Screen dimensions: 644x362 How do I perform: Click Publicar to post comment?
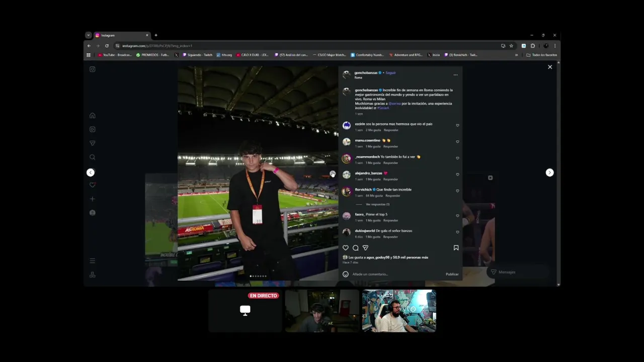tap(452, 274)
